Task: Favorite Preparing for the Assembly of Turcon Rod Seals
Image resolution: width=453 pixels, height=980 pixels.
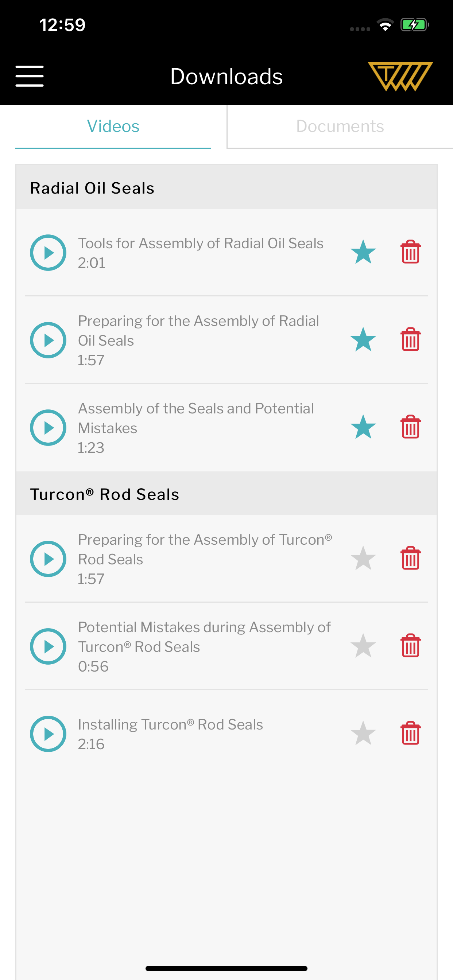Action: pyautogui.click(x=363, y=558)
